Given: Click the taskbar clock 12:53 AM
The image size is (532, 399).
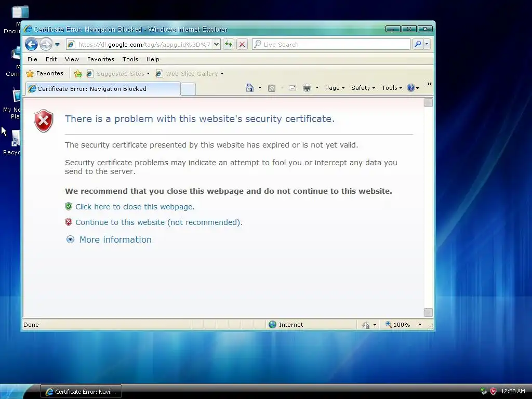Looking at the screenshot, I should pos(513,391).
